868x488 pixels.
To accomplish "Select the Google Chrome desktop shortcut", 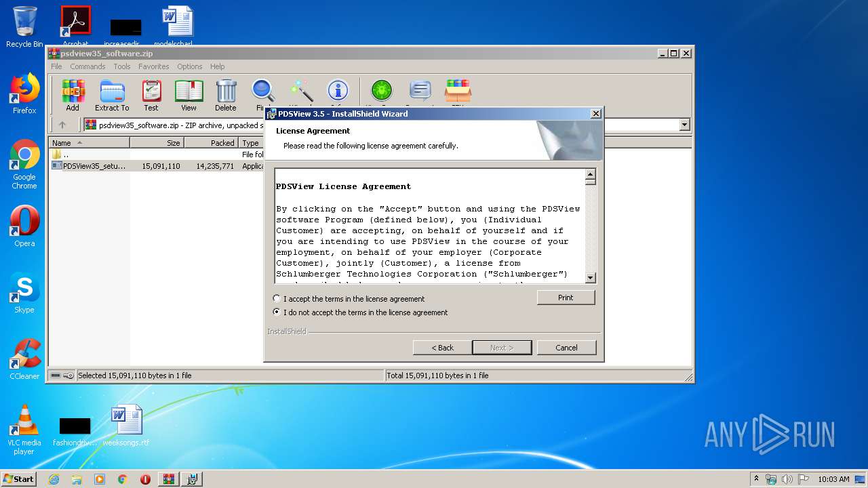I will [x=24, y=164].
